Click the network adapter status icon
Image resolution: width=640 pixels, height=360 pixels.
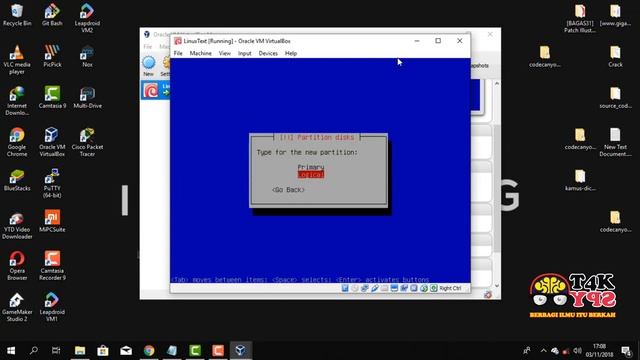tap(364, 288)
